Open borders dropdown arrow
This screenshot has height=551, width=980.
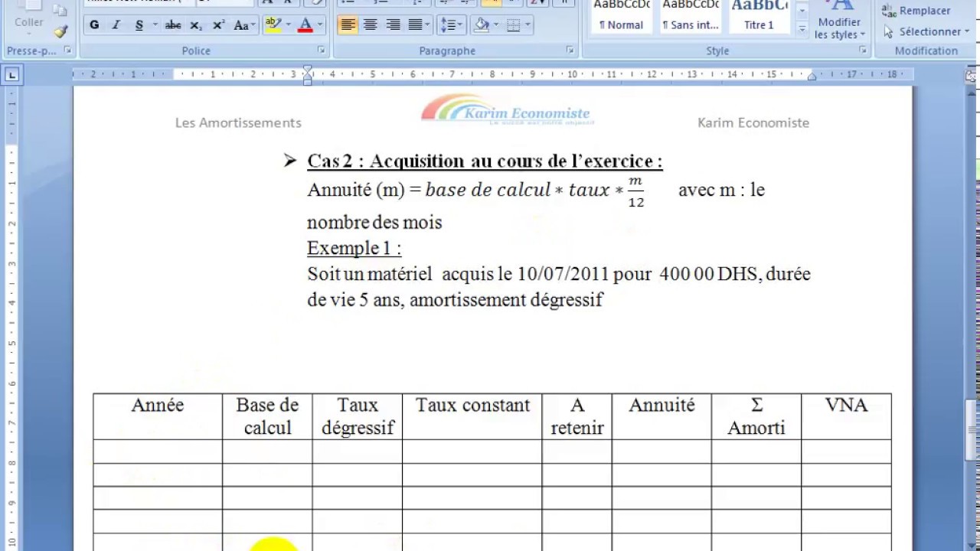(x=528, y=25)
